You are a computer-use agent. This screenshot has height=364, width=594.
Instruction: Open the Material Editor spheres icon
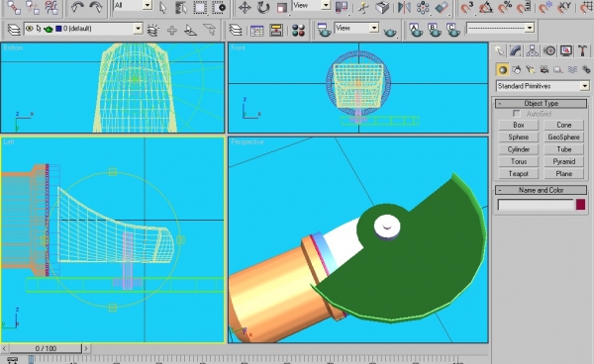(x=299, y=31)
